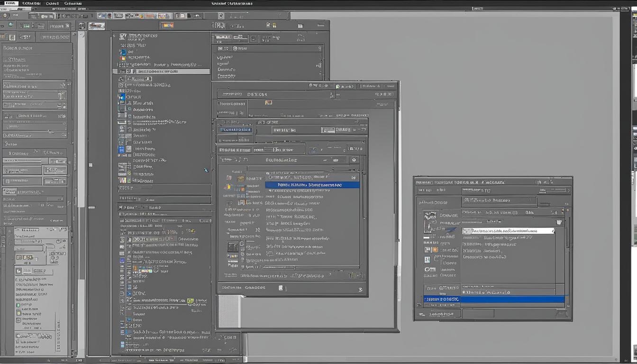
Task: Select the orange folder icon in the right dialog sidebar
Action: click(x=434, y=249)
